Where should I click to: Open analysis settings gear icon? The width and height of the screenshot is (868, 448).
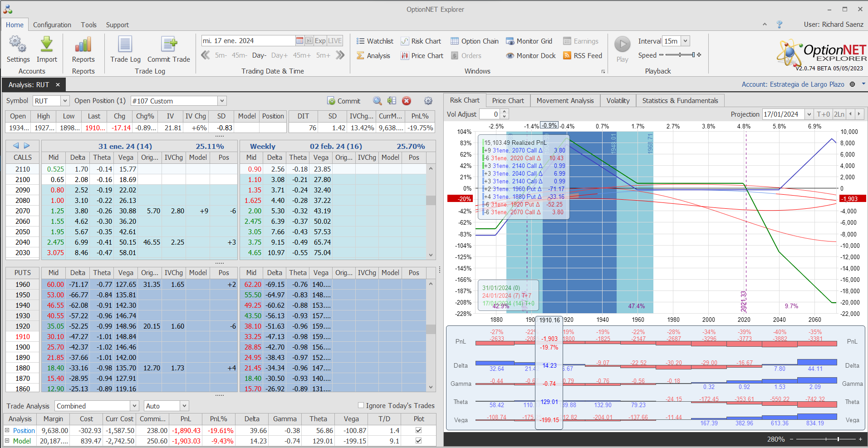point(428,101)
